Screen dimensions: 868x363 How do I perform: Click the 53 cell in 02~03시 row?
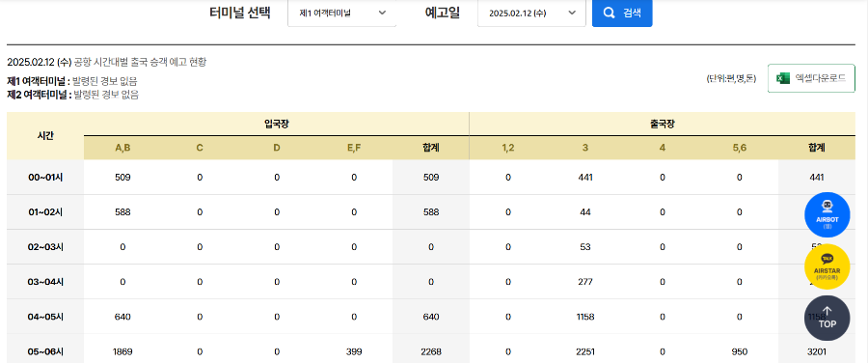[585, 247]
